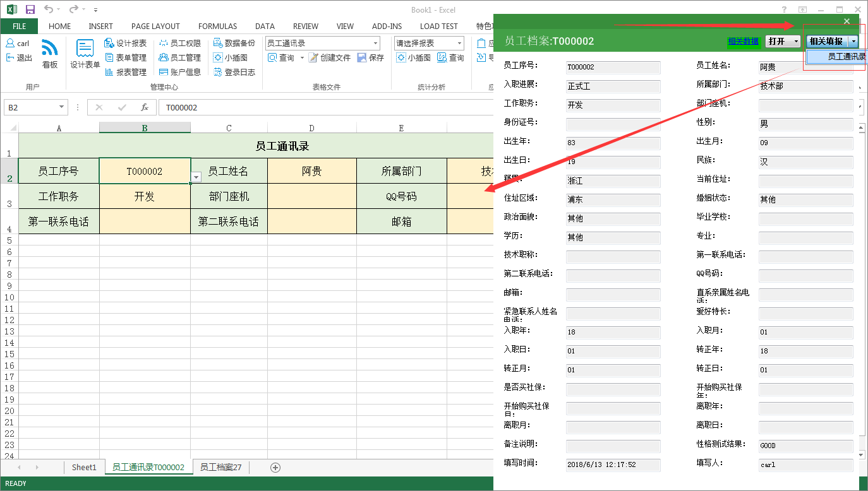Click the 员工姓名 input field showing 阿贵
The width and height of the screenshot is (868, 491).
(x=805, y=67)
